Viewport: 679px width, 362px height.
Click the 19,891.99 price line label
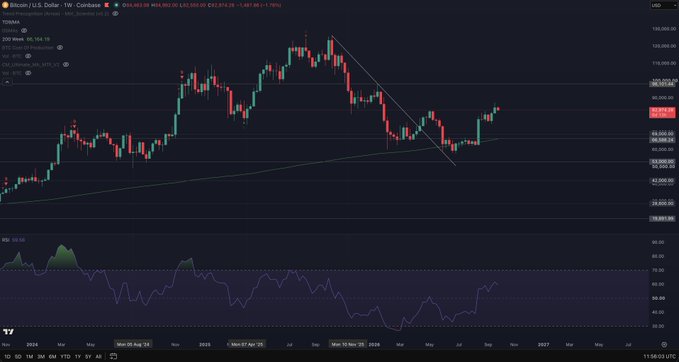(663, 219)
